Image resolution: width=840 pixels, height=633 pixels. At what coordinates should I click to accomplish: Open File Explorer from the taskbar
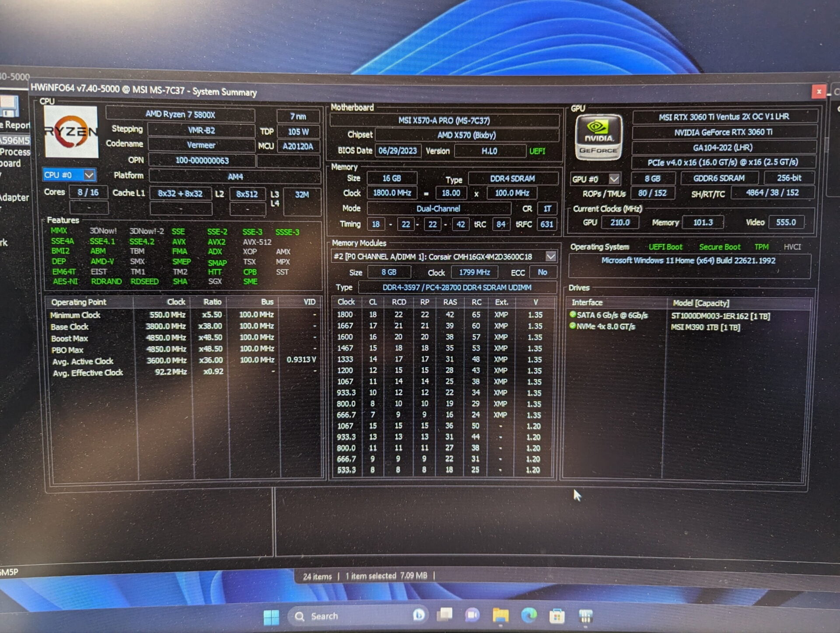point(500,615)
